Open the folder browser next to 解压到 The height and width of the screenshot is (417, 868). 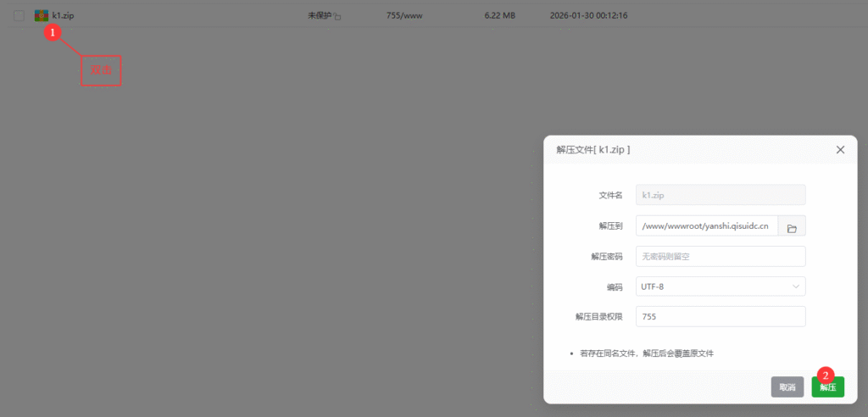(x=793, y=226)
